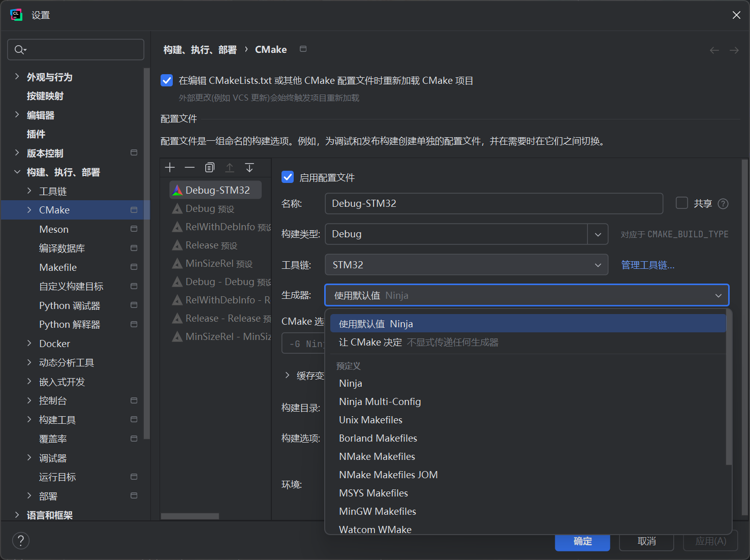
Task: Click the 确定 button
Action: pyautogui.click(x=582, y=542)
